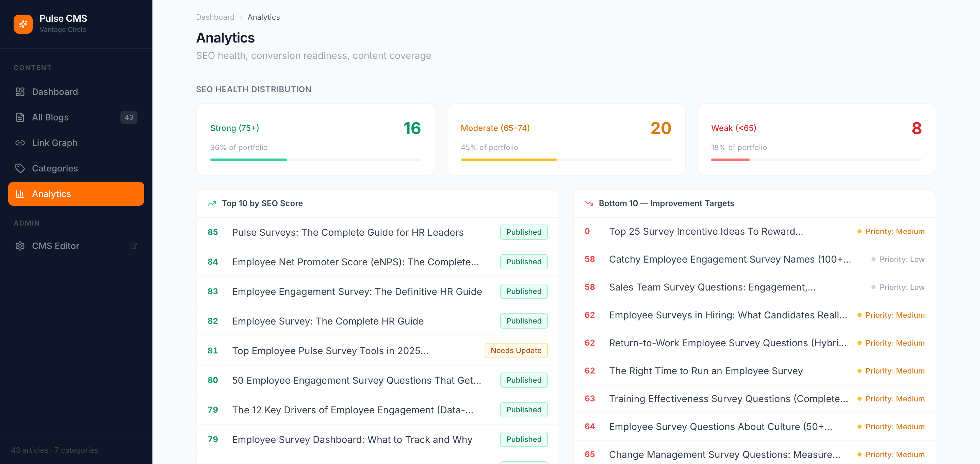The height and width of the screenshot is (464, 980).
Task: Select the Link Graph chain icon
Action: (x=20, y=143)
